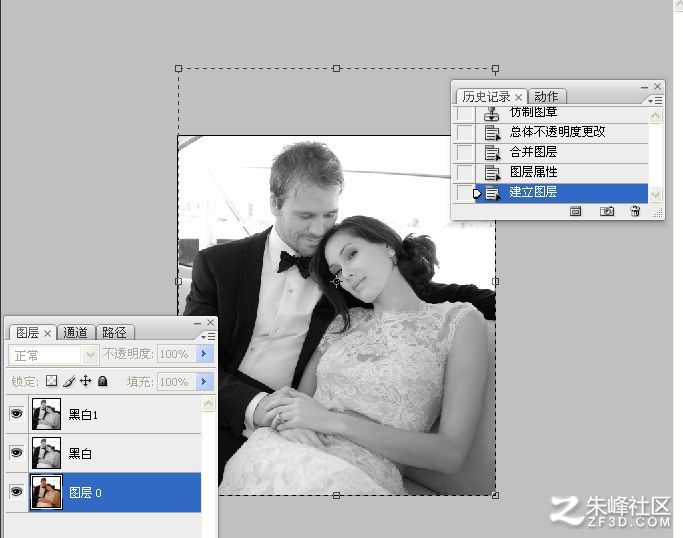
Task: Set history brush source for 总体不透明度更改
Action: (x=465, y=132)
